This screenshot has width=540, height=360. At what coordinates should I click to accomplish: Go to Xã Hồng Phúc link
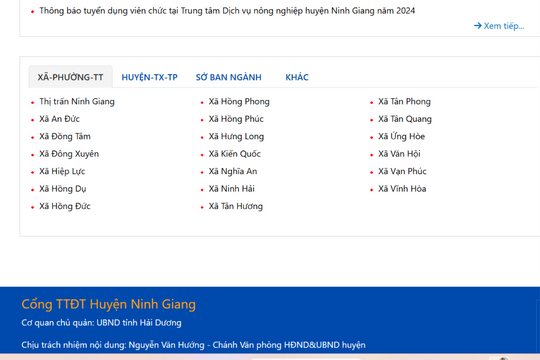click(236, 119)
